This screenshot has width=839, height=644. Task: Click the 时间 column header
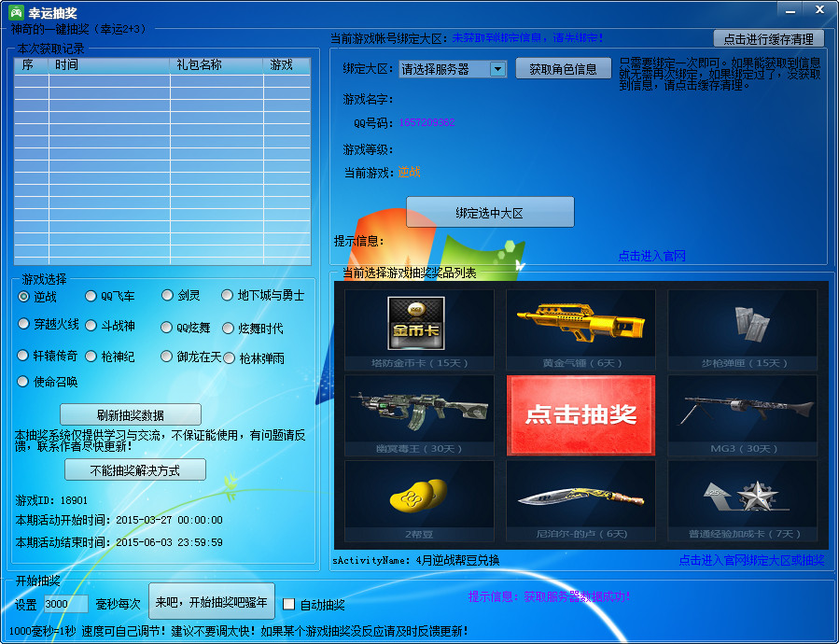click(x=109, y=64)
